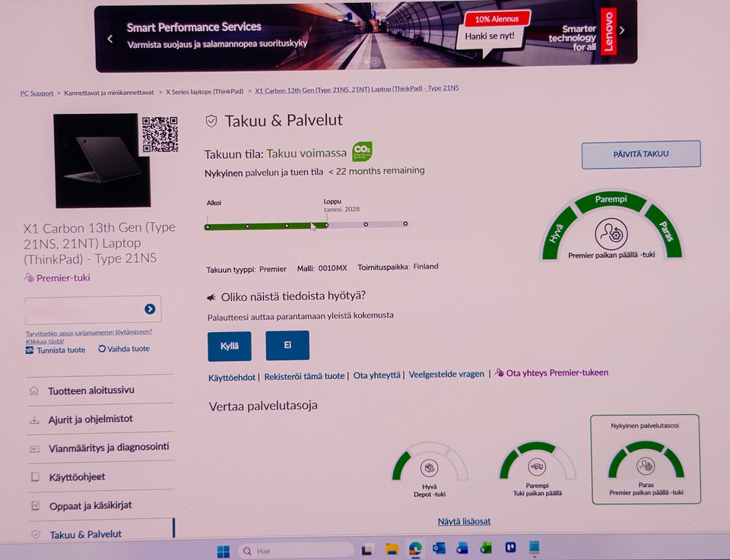Click the Paras Premier service level card
The image size is (730, 560).
[646, 459]
